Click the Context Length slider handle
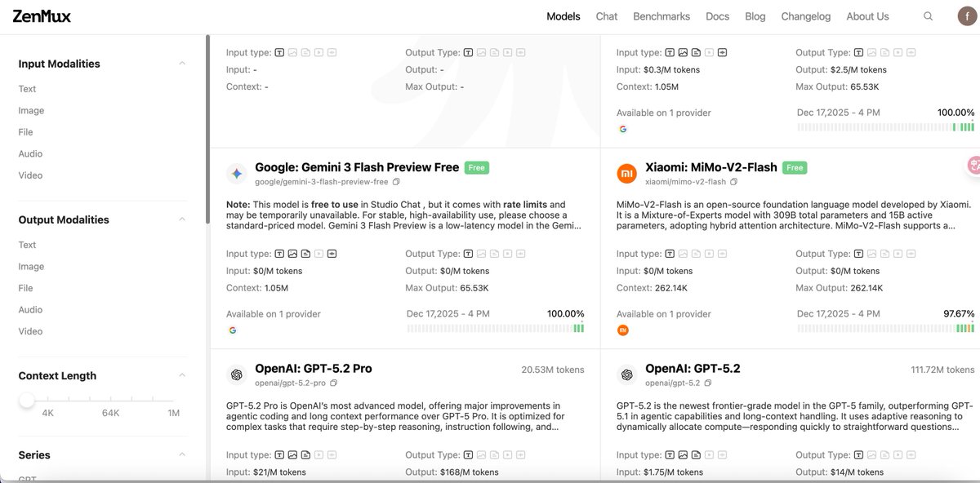This screenshot has height=483, width=980. click(x=27, y=400)
